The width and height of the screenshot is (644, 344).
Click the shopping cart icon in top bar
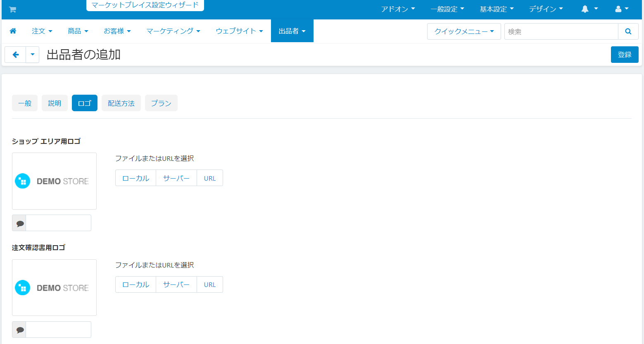click(x=12, y=10)
